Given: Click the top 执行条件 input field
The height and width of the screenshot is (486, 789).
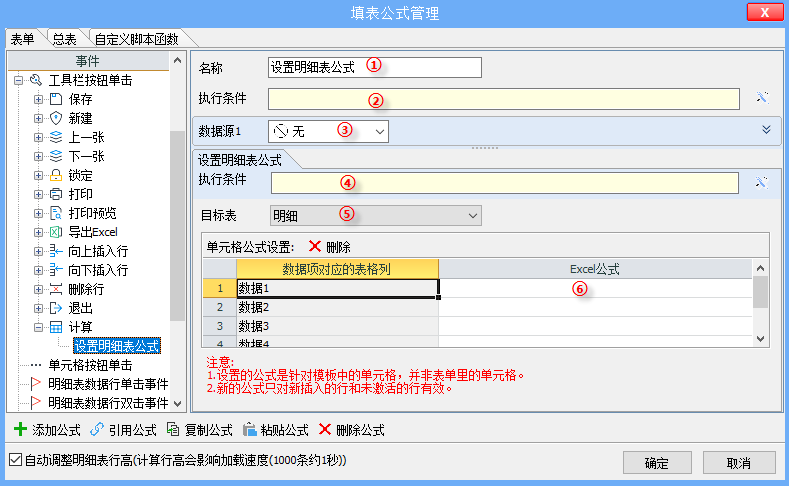Looking at the screenshot, I should coord(504,99).
